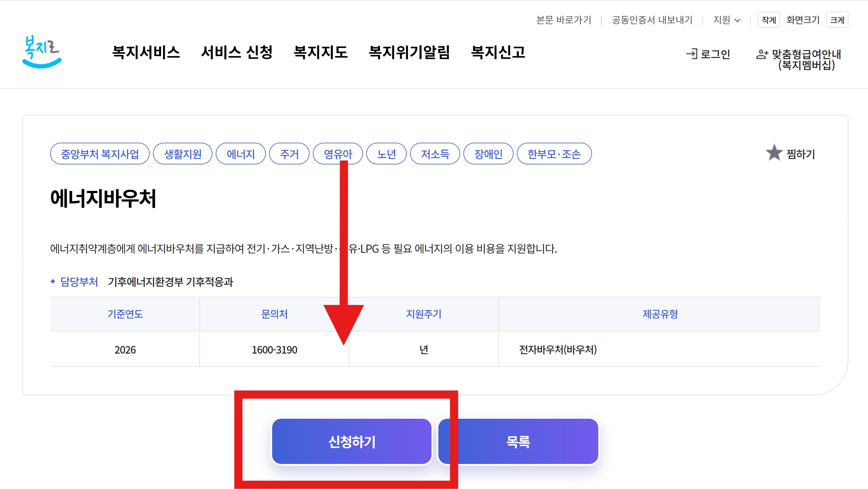868x489 pixels.
Task: Select the 한부모·조손 tag
Action: (554, 154)
